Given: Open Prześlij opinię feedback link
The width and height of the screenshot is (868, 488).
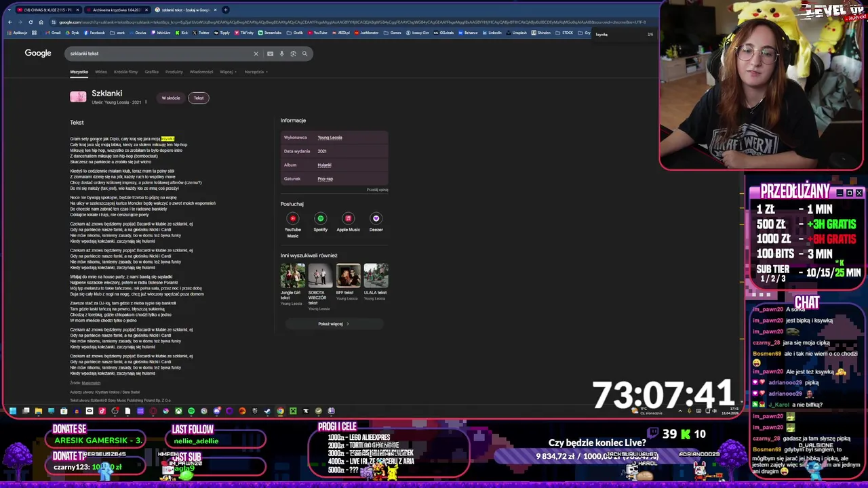Looking at the screenshot, I should [378, 190].
